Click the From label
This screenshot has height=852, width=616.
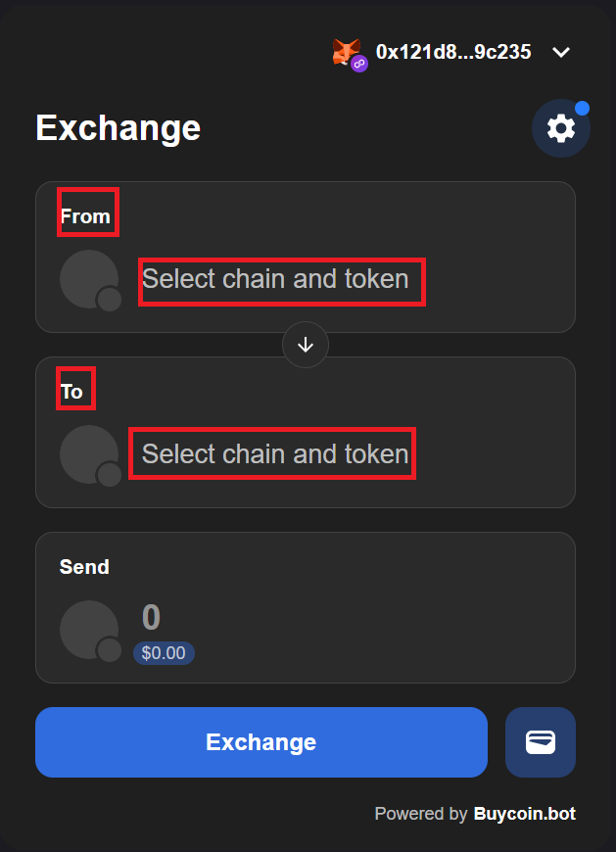point(85,216)
